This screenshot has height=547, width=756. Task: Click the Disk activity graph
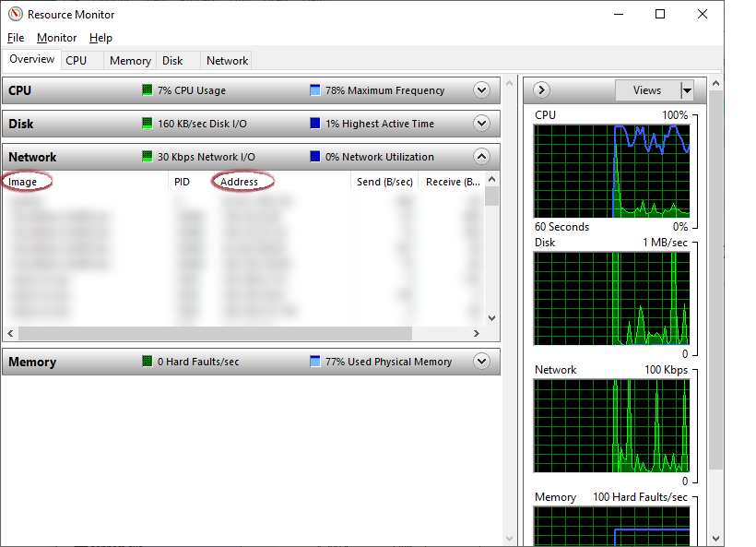click(x=612, y=299)
